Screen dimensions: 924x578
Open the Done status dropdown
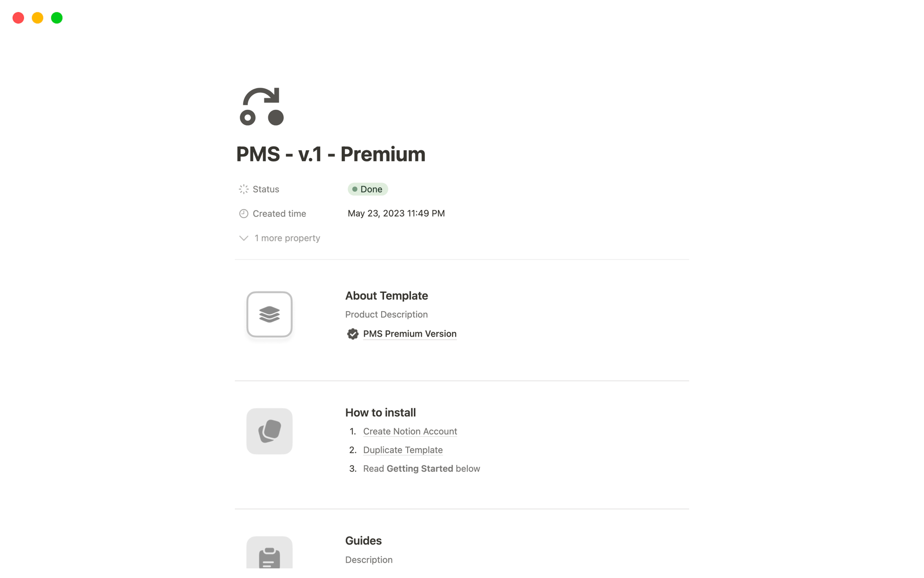(x=368, y=189)
